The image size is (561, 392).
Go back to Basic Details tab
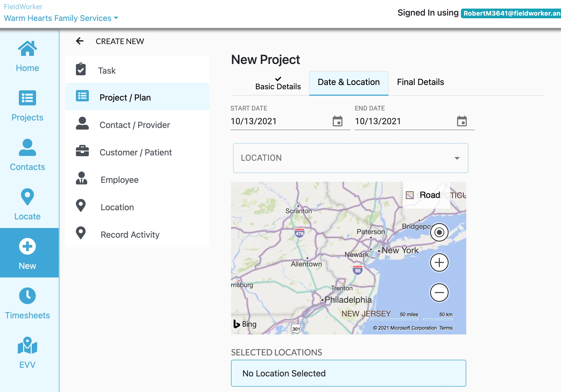pos(278,83)
